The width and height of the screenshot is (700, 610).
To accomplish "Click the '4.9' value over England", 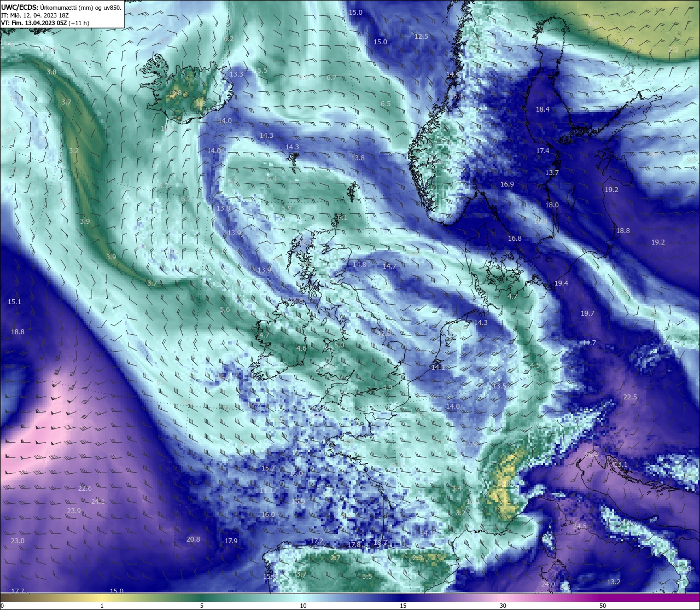I will [x=387, y=387].
